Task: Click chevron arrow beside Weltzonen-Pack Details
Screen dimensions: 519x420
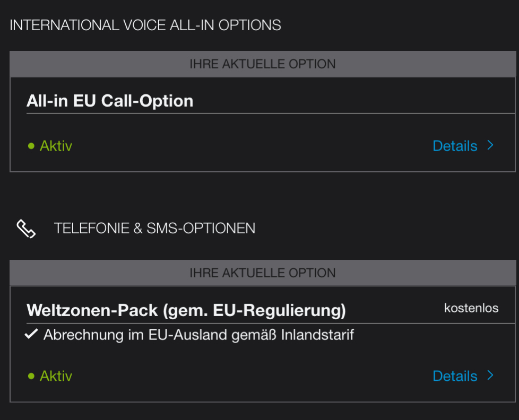Action: [490, 375]
